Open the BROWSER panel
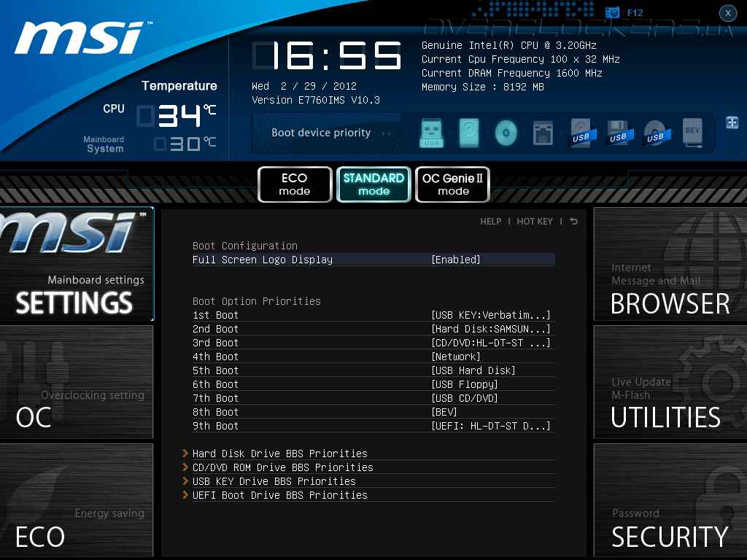This screenshot has height=560, width=747. (x=670, y=264)
